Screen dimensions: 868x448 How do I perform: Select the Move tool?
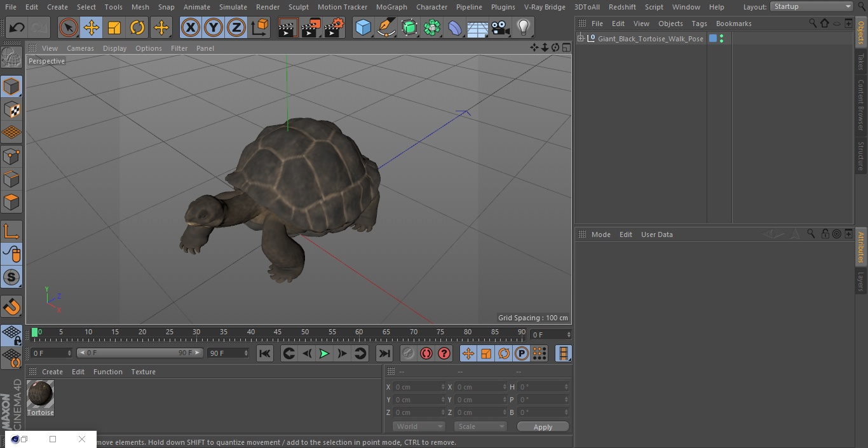(x=92, y=27)
